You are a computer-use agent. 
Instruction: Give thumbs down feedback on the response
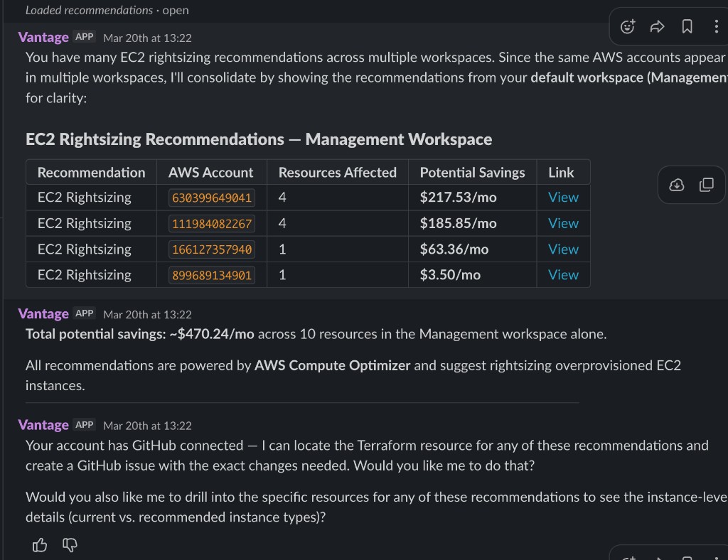coord(70,544)
